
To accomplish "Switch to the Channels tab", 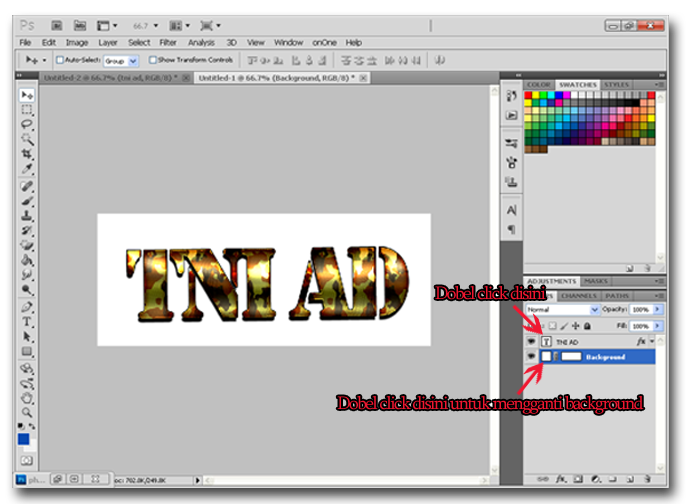I will [579, 296].
